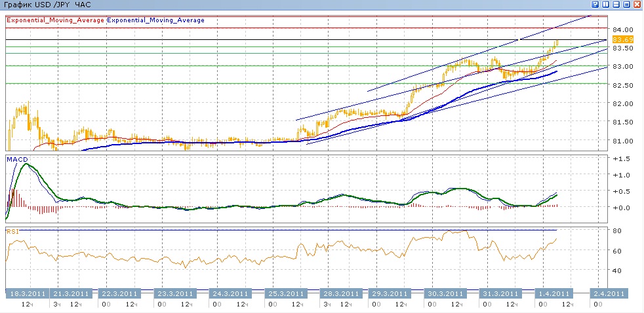Click the horizontal split layout icon

(x=615, y=5)
